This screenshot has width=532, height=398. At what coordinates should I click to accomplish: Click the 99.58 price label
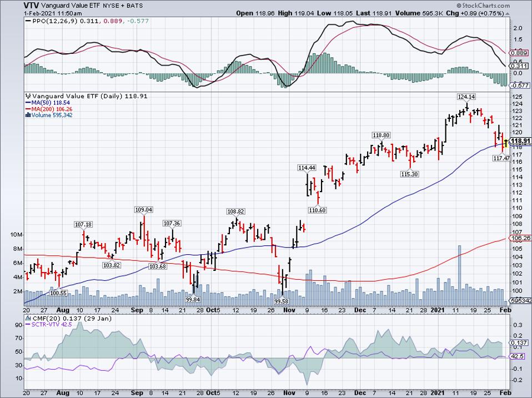(x=282, y=301)
